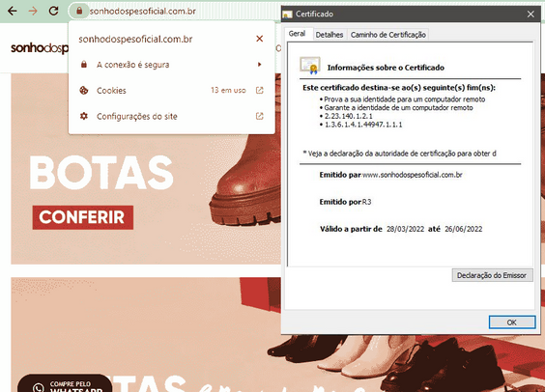
Task: Click the CONFERIR button on the banner
Action: pyautogui.click(x=83, y=217)
